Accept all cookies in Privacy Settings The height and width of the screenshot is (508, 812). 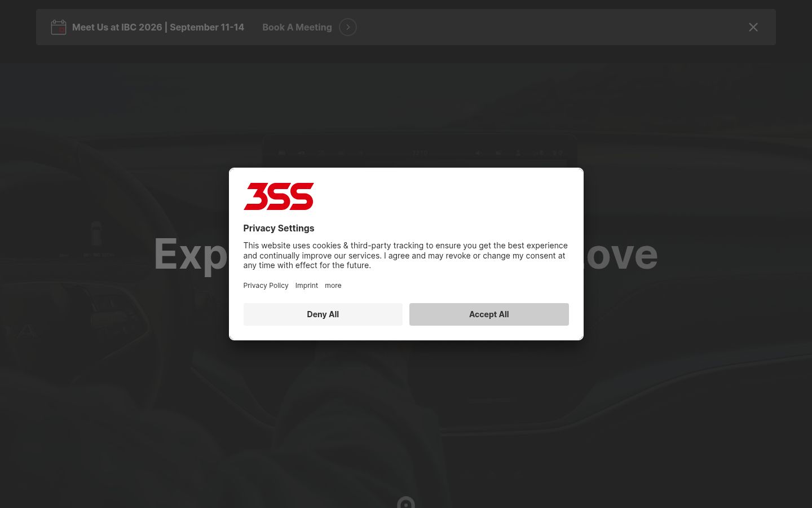point(489,314)
